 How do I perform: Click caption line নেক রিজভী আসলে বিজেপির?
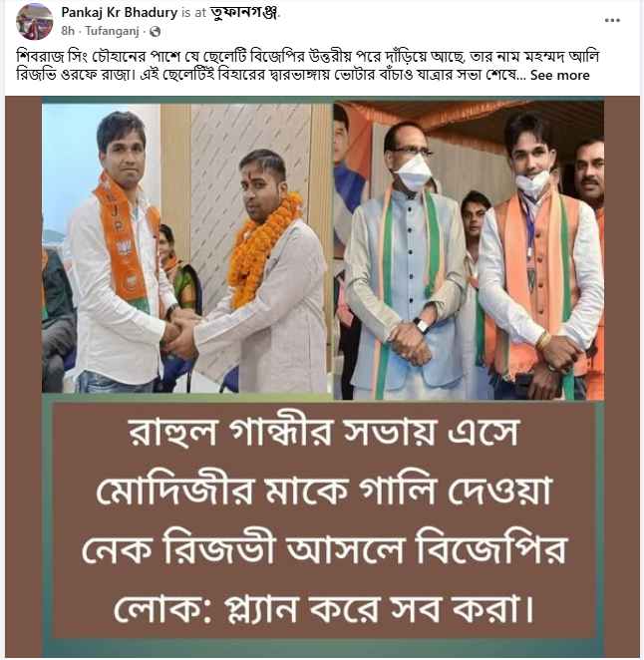tap(323, 549)
